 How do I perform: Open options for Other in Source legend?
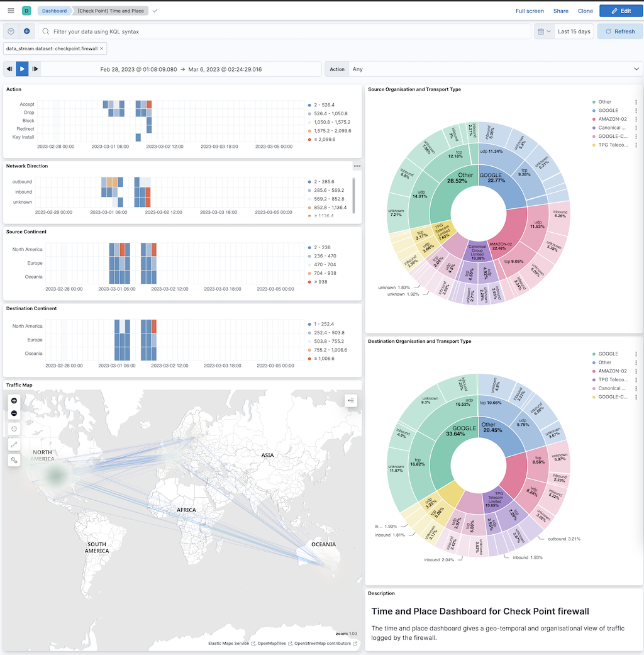click(x=636, y=102)
